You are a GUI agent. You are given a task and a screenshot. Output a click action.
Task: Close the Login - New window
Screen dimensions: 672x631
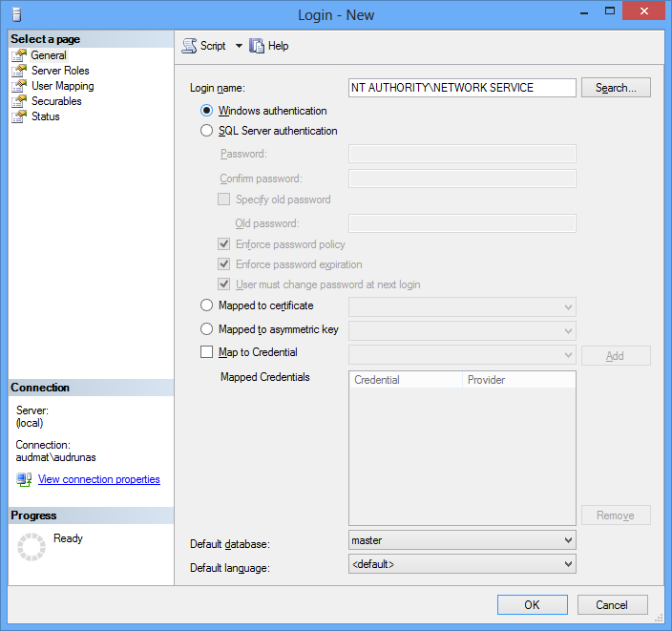coord(644,11)
